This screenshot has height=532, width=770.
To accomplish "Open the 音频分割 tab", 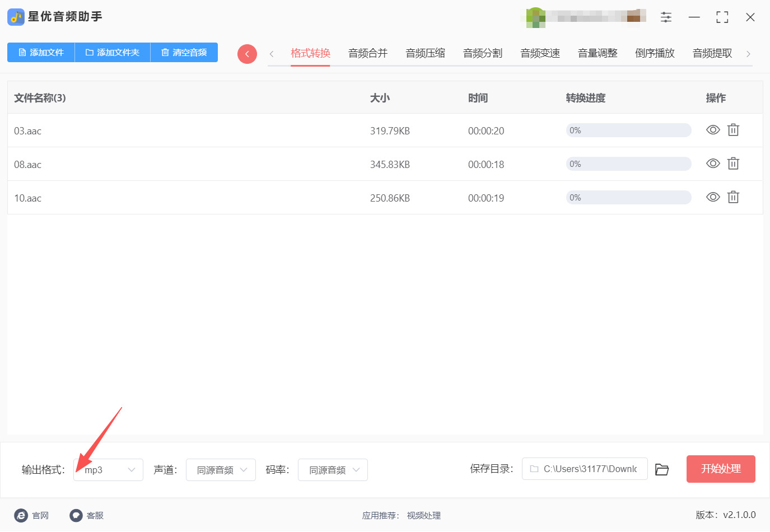I will tap(483, 53).
